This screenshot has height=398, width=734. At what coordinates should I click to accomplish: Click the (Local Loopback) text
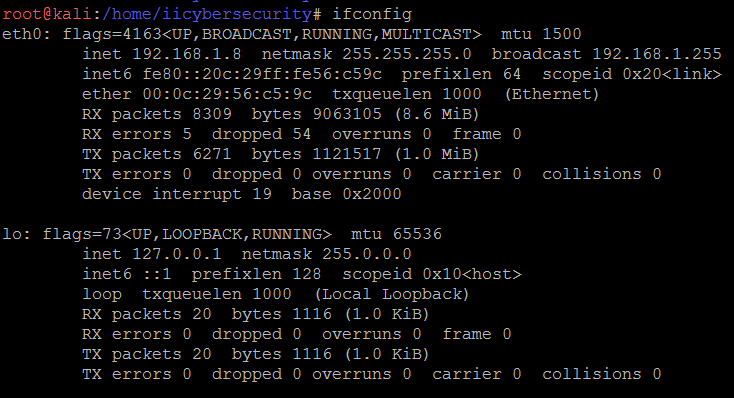point(392,295)
